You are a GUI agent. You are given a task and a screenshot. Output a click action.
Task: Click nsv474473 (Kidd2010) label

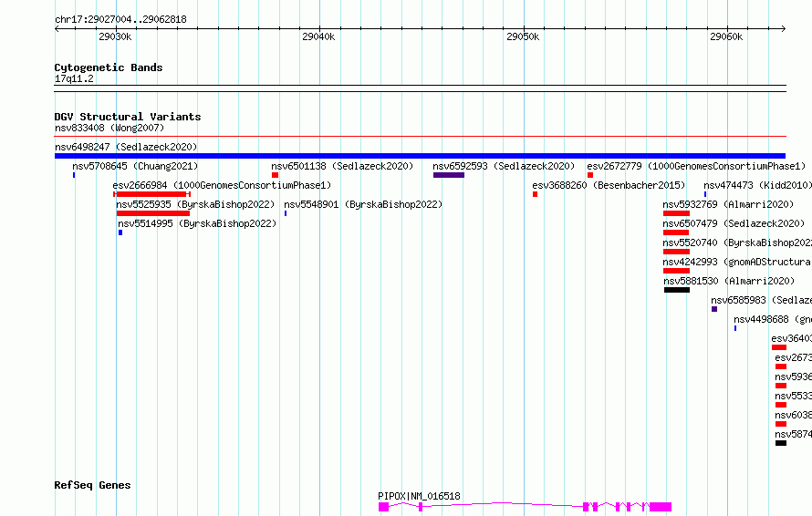pos(757,185)
